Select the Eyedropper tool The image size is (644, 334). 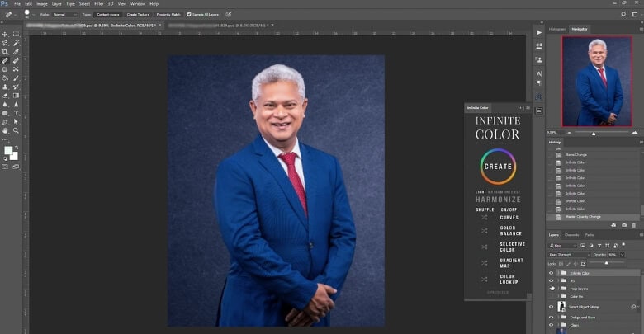16,52
